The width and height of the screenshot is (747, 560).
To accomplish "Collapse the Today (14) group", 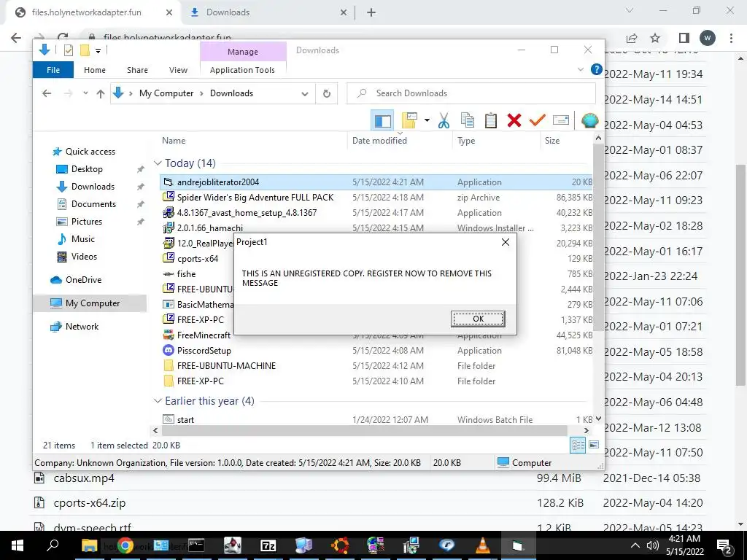I will coord(158,163).
